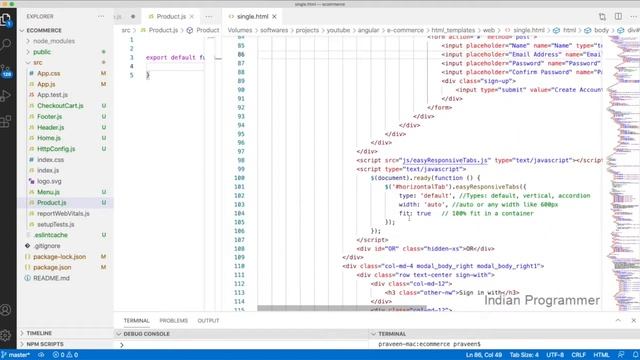Change Tab Size: 4 indentation setting
The image size is (640, 360).
point(524,355)
